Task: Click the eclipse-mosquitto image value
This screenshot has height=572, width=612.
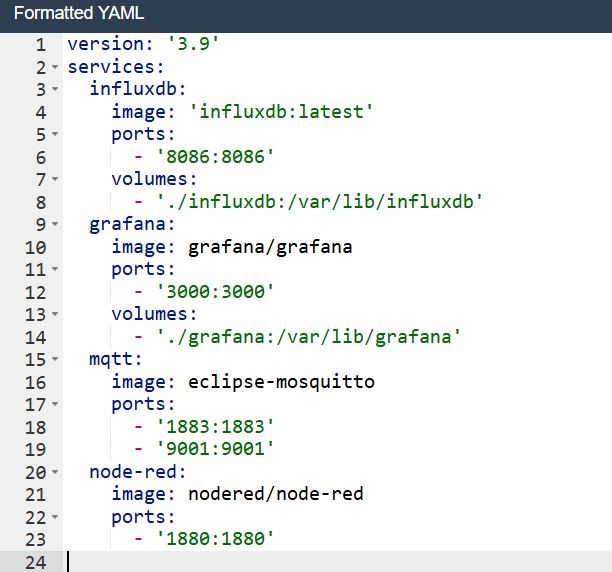Action: tap(281, 382)
